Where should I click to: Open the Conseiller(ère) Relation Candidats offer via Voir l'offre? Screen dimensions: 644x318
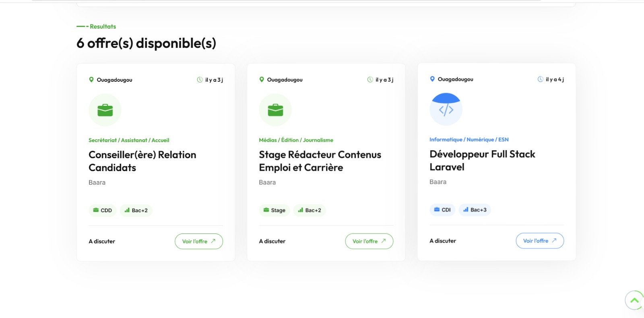point(199,242)
